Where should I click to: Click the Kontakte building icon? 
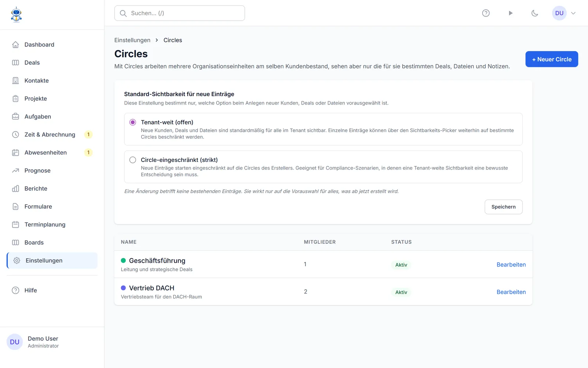[x=15, y=81]
